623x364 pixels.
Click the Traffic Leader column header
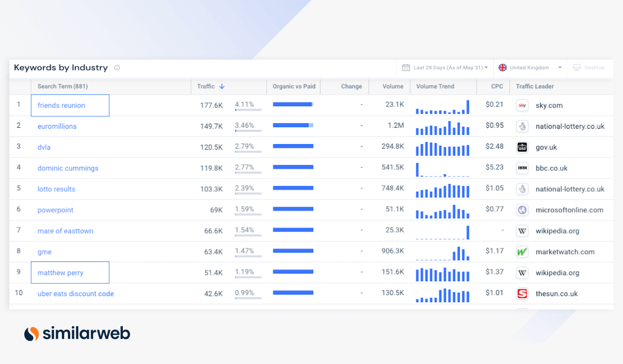click(x=535, y=87)
